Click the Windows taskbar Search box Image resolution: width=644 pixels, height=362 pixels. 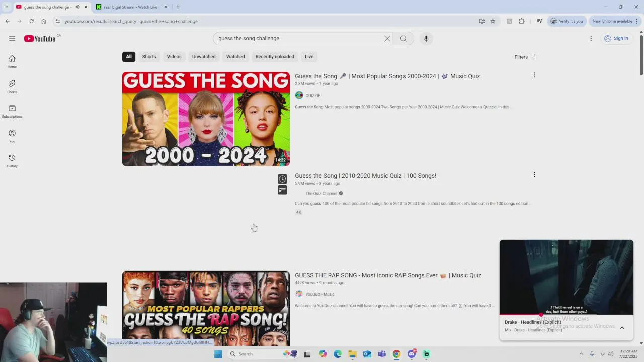262,354
